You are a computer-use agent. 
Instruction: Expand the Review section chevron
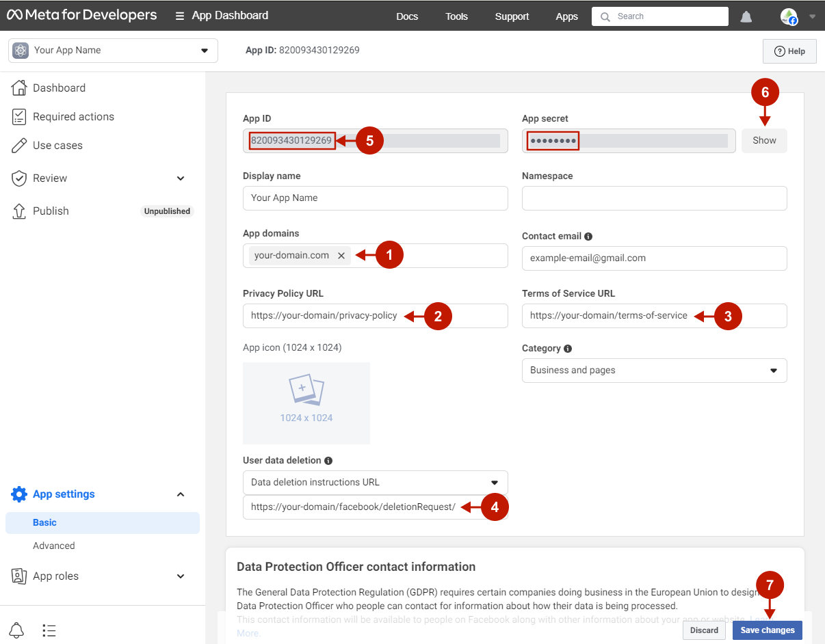[x=181, y=178]
